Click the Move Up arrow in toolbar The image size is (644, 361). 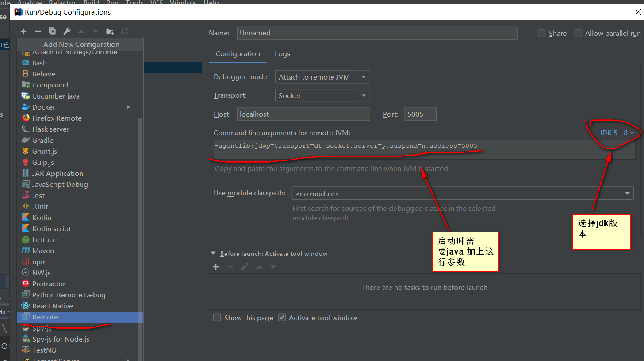click(81, 31)
